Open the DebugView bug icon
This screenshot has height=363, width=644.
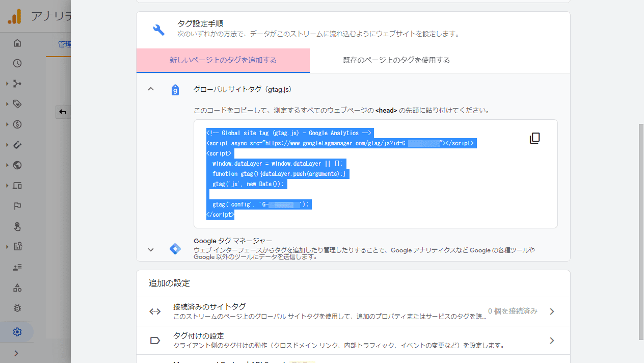click(17, 308)
